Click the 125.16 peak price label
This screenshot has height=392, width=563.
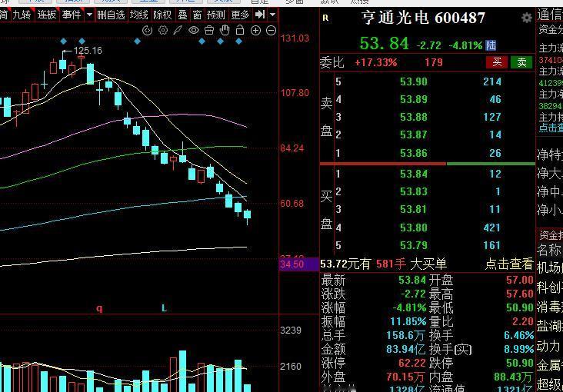click(88, 51)
